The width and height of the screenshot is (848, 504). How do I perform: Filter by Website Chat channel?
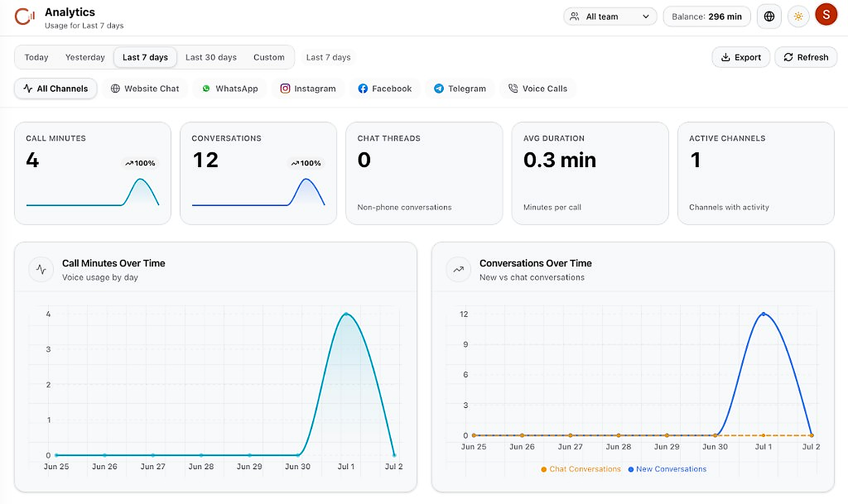145,89
